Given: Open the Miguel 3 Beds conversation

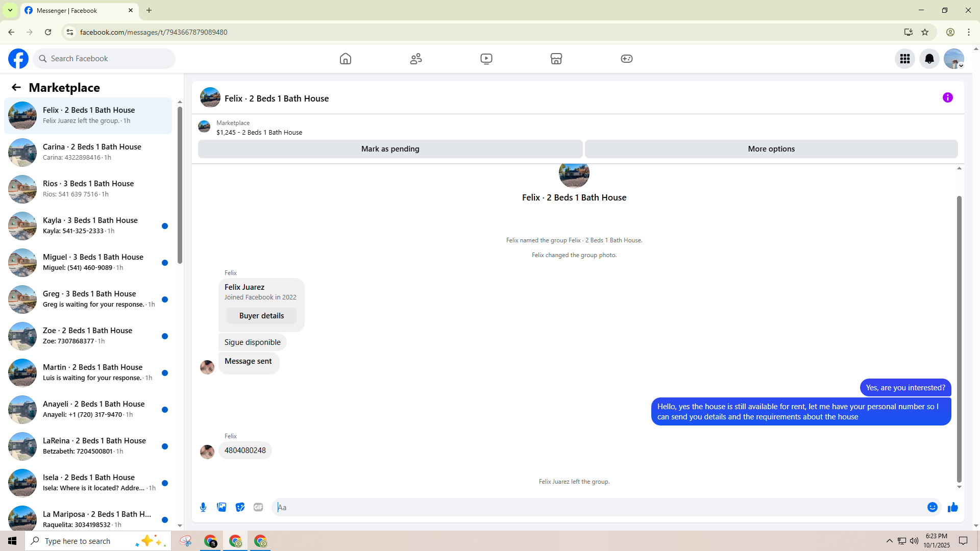Looking at the screenshot, I should (88, 263).
